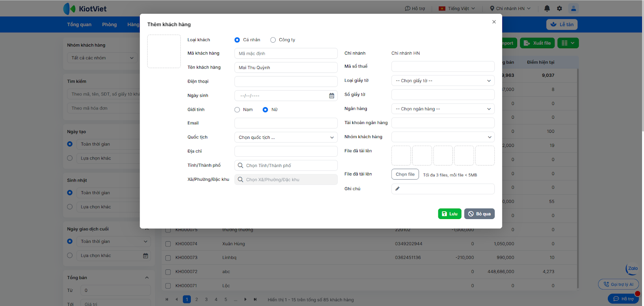Select Cá nhân customer type
This screenshot has height=306, width=644.
[237, 40]
